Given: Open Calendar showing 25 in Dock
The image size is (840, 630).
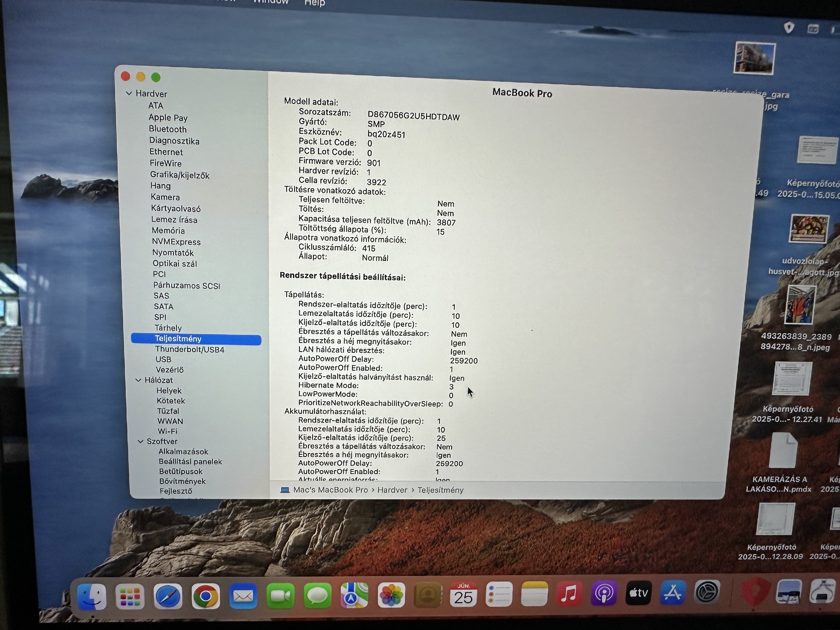Looking at the screenshot, I should [x=463, y=594].
